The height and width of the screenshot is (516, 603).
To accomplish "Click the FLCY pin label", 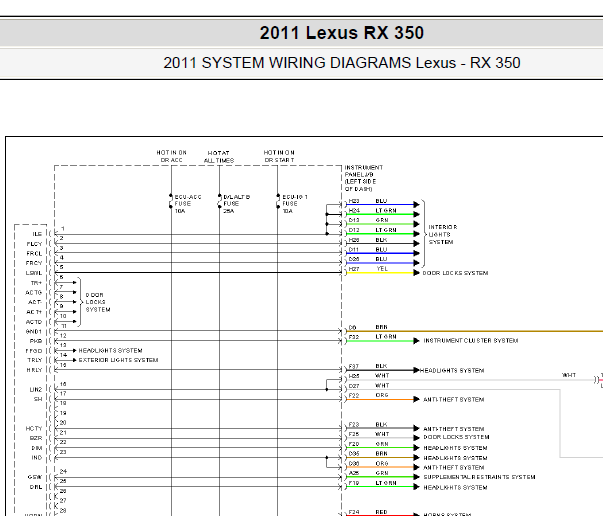I will tap(34, 244).
